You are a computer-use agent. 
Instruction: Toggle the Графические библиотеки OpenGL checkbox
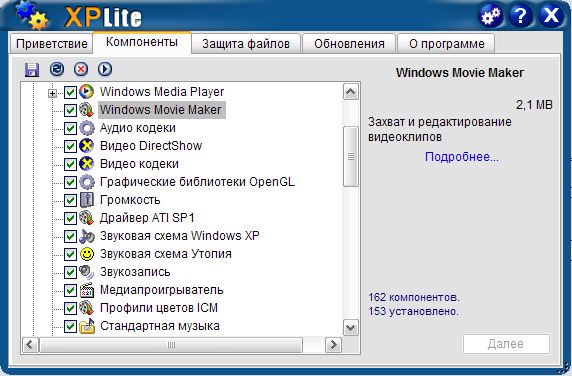tap(70, 182)
